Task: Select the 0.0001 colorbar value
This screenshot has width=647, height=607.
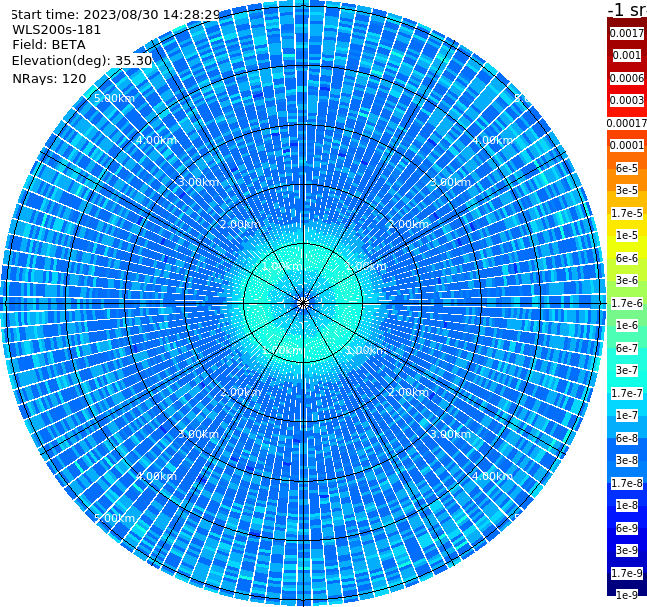Action: [x=627, y=145]
